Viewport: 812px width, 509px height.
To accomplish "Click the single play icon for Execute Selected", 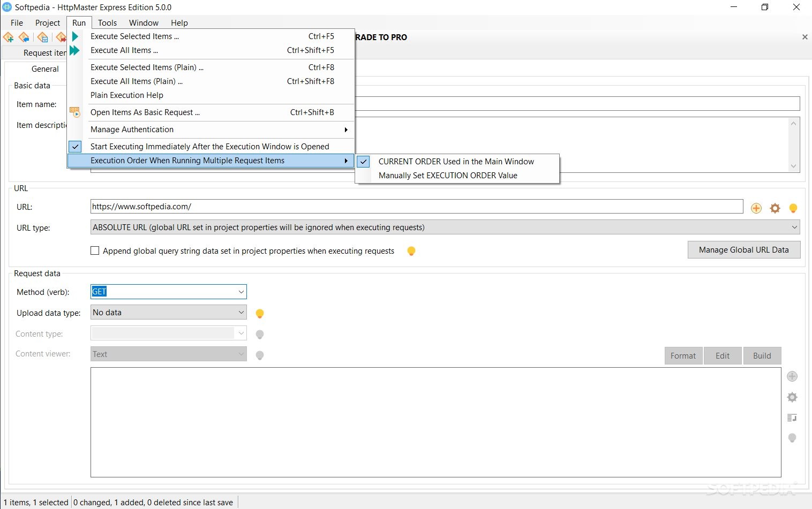I will click(x=75, y=36).
